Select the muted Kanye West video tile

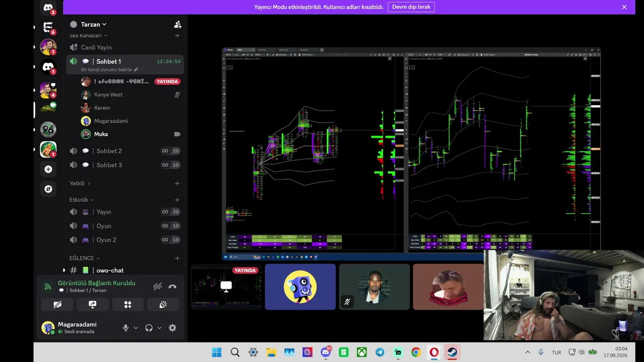[x=374, y=287]
